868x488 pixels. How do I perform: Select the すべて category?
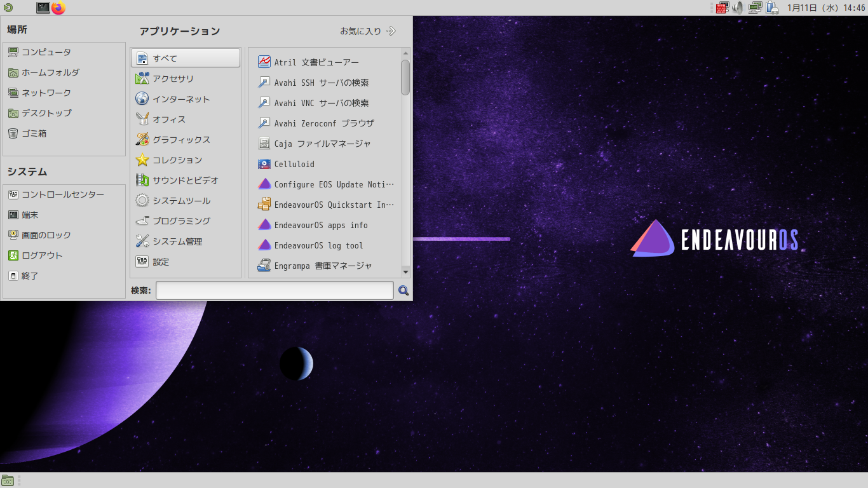[186, 58]
